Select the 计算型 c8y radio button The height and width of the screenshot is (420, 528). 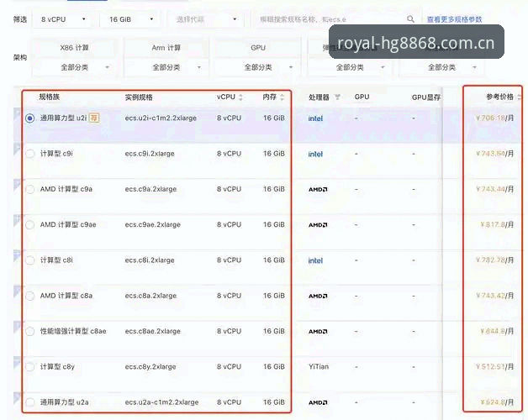pyautogui.click(x=30, y=367)
